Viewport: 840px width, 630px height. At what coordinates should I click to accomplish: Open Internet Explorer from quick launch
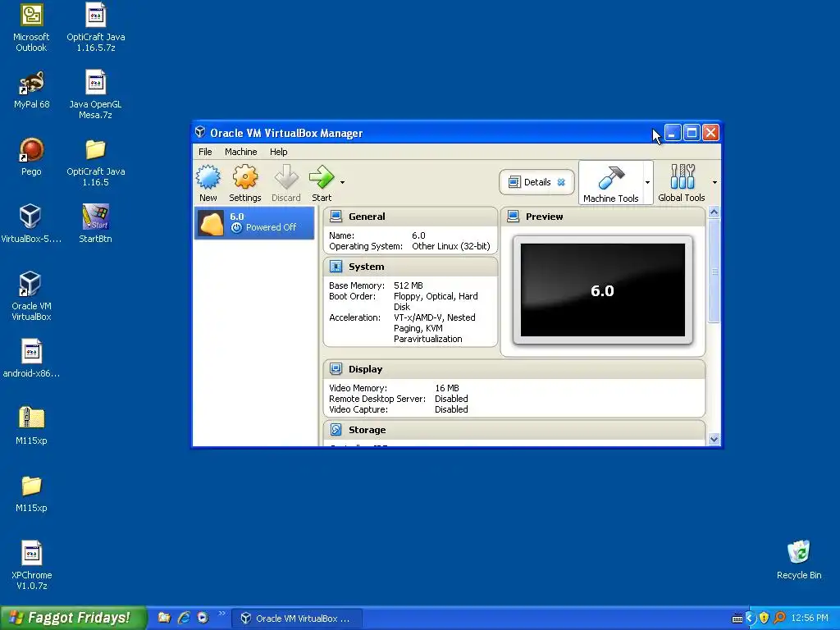point(183,618)
